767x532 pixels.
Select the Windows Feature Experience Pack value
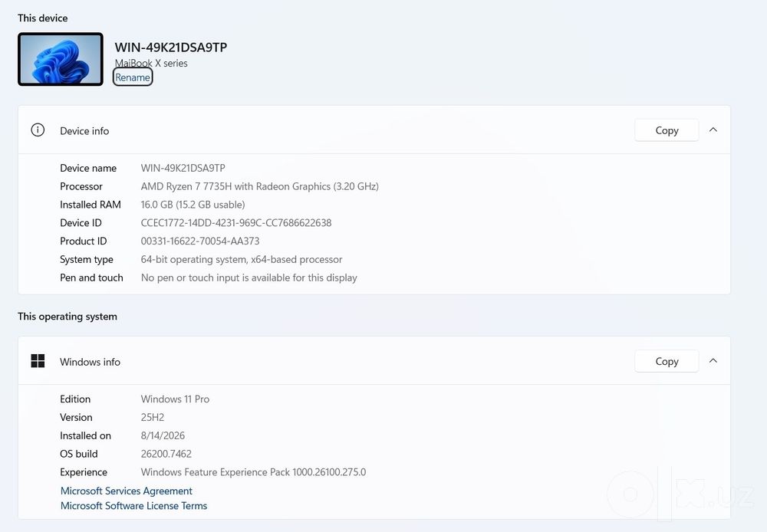point(253,472)
